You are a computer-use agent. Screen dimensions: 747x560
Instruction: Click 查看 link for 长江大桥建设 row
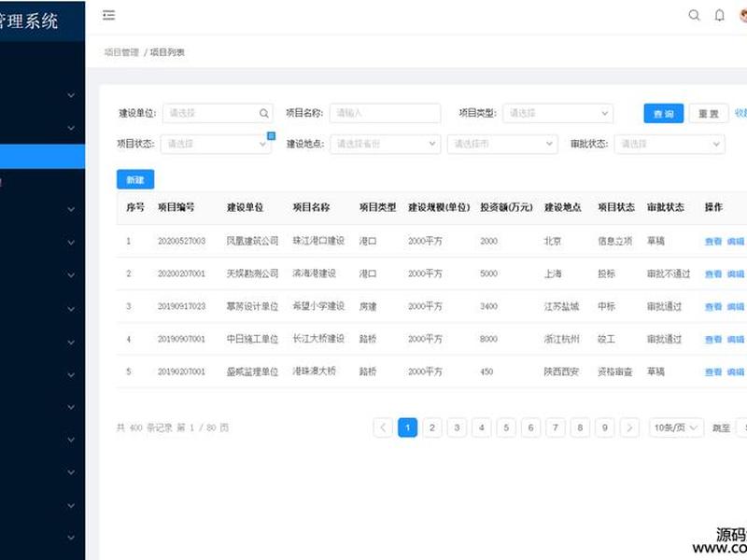[x=712, y=339]
